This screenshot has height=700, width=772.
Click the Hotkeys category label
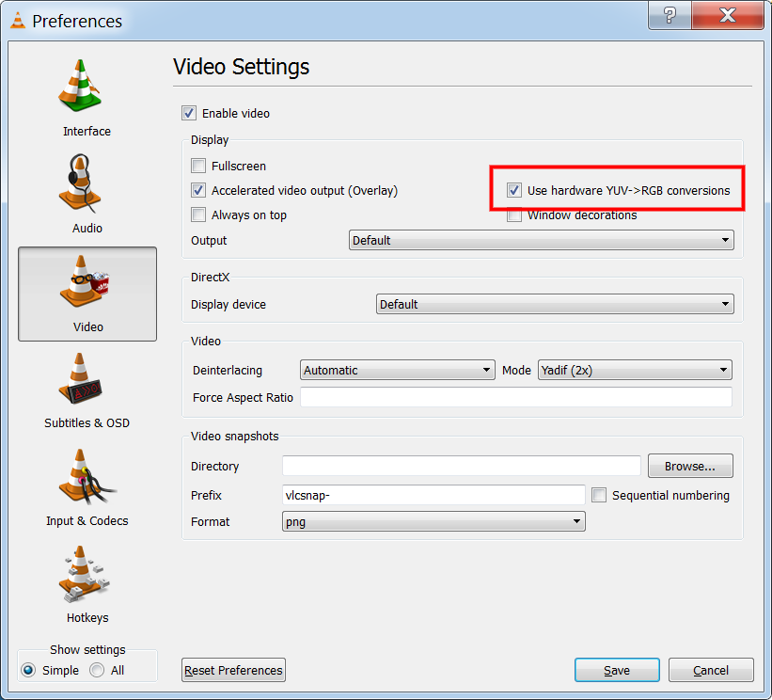tap(87, 618)
